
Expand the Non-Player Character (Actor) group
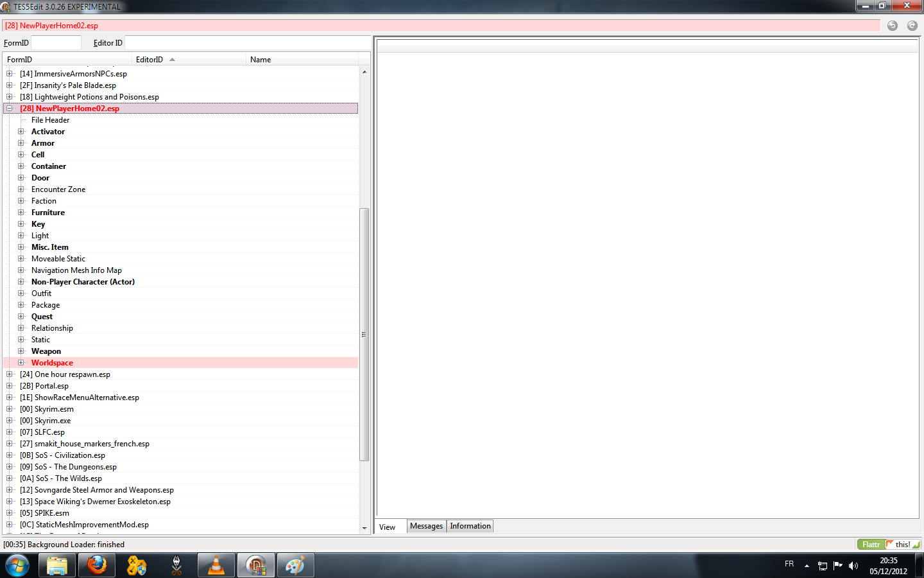click(x=21, y=282)
